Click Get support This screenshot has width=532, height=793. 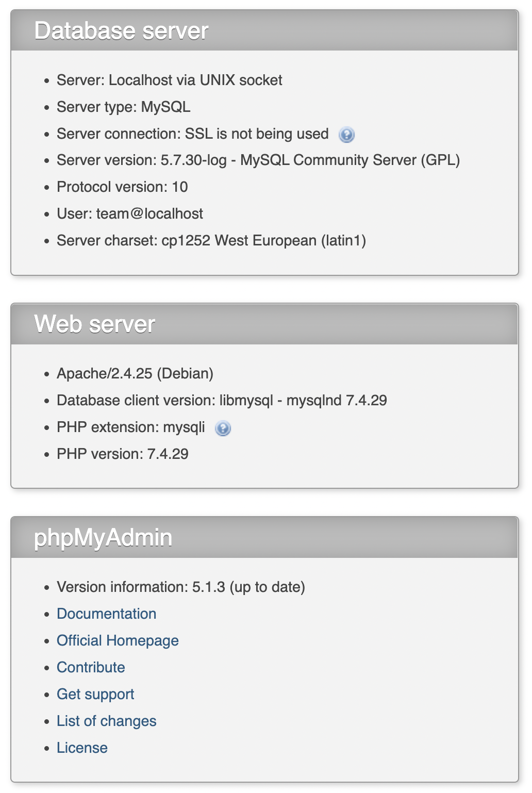click(x=96, y=694)
